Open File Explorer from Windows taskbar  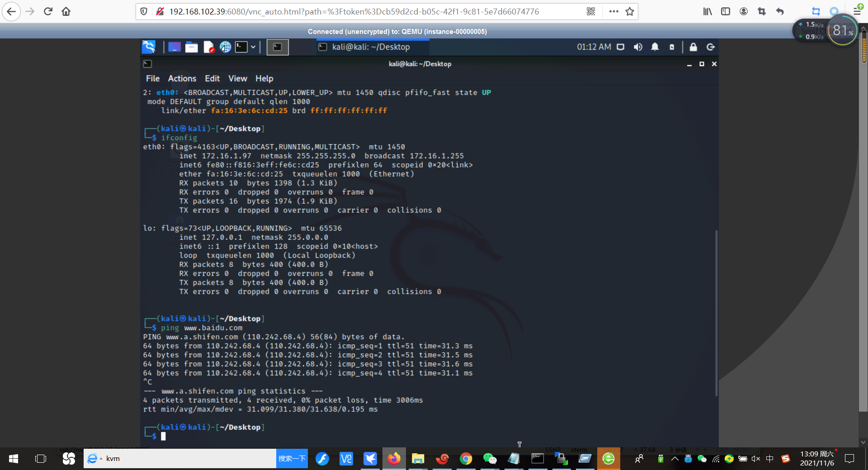click(418, 459)
